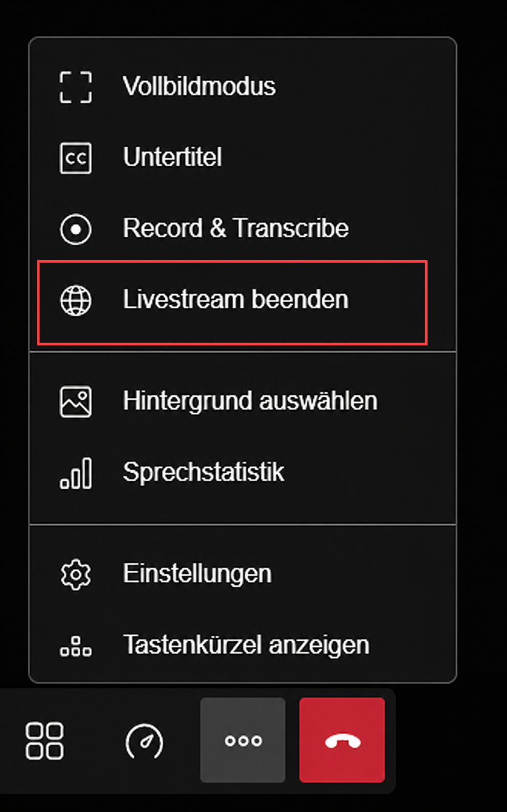Screen dimensions: 507x812
Task: Click the fullscreen brackets icon
Action: click(x=76, y=87)
